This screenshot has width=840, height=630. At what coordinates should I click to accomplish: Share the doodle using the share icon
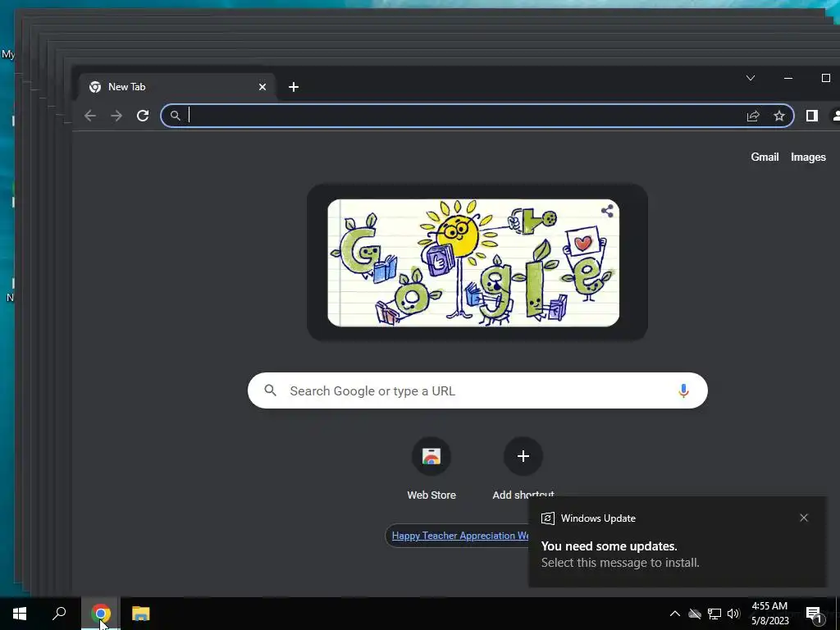607,211
